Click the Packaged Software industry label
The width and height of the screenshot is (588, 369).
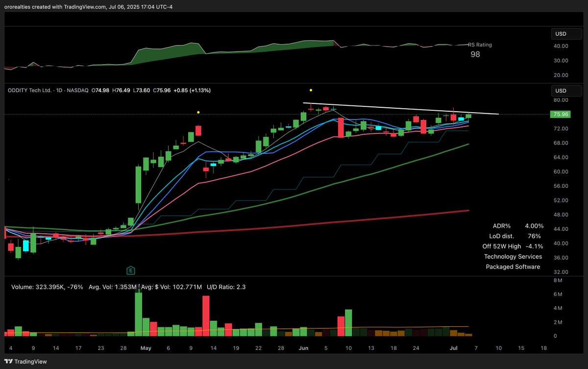pyautogui.click(x=513, y=267)
